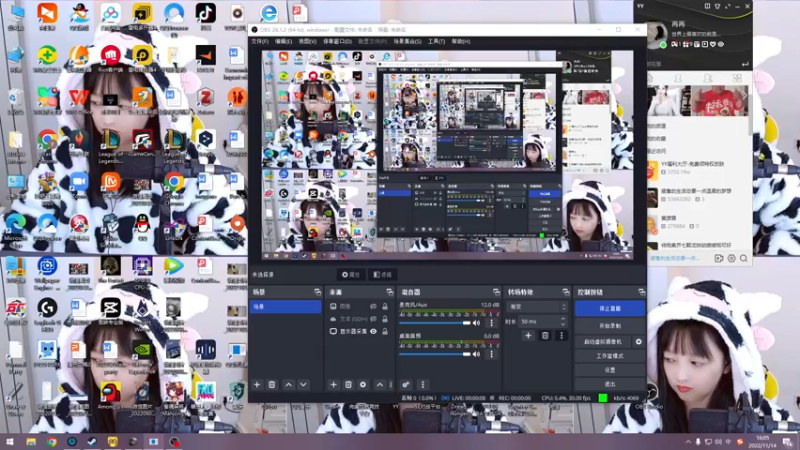This screenshot has width=800, height=450.
Task: Toggle the lock on the 图像 source
Action: [385, 307]
